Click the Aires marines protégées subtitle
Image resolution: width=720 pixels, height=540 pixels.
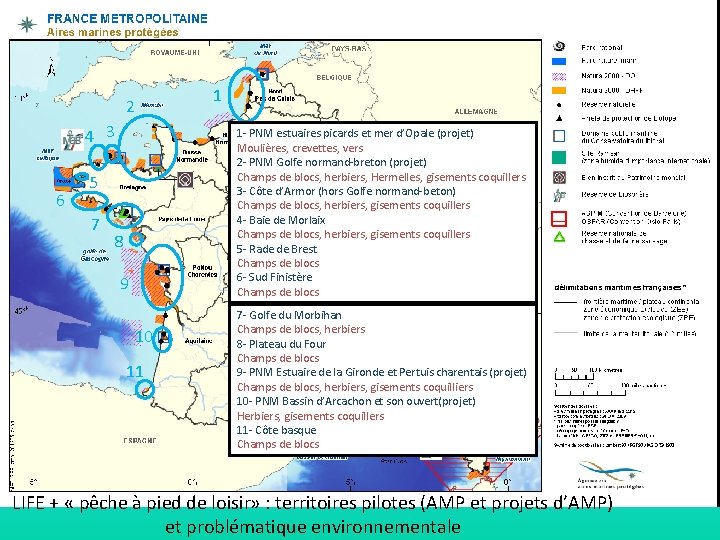pos(112,32)
